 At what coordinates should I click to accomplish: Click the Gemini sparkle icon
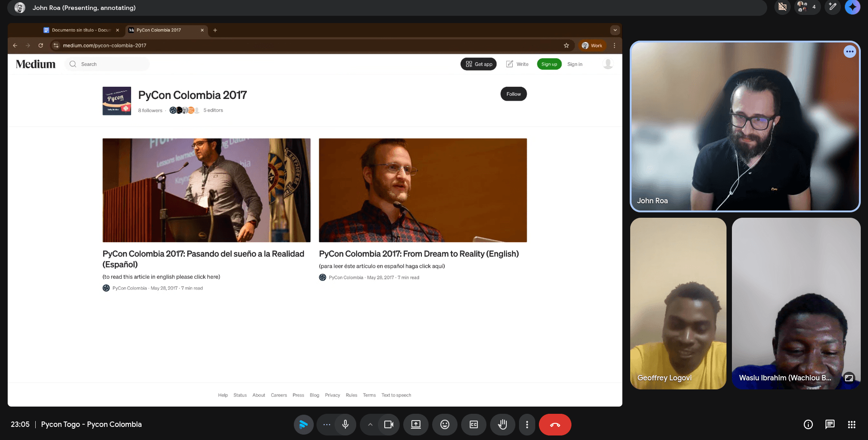tap(853, 7)
